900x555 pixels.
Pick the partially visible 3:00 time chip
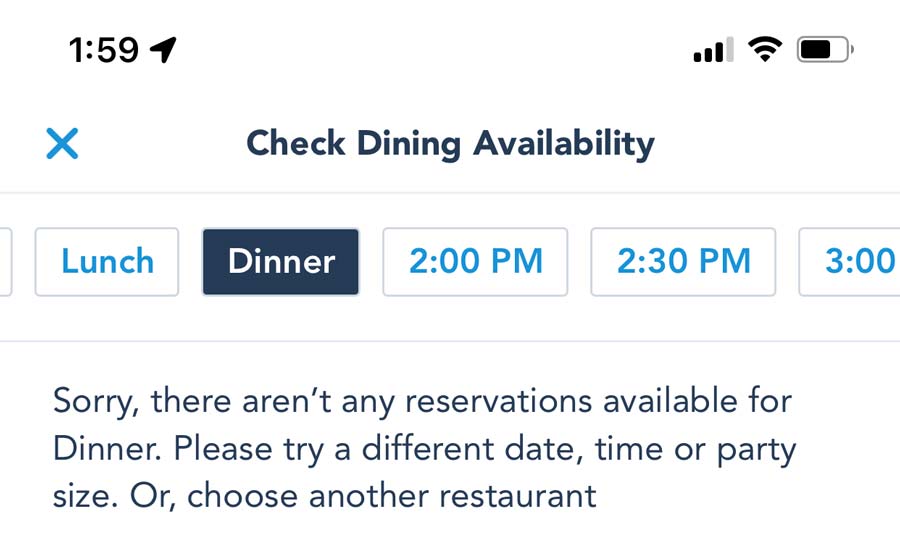pos(849,262)
